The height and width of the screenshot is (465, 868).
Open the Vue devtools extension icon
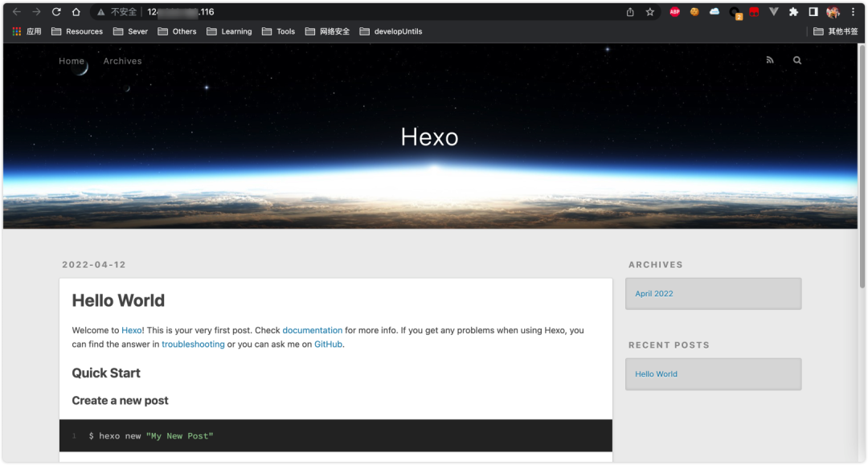tap(774, 11)
